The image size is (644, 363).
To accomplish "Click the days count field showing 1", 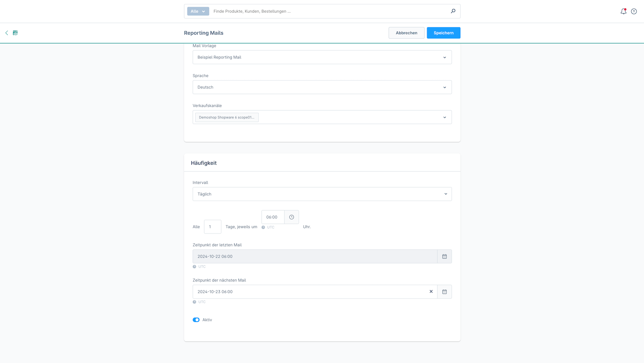I will pos(213,227).
